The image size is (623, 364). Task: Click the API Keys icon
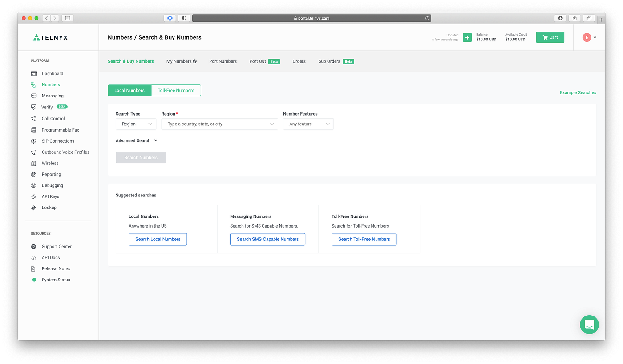34,196
